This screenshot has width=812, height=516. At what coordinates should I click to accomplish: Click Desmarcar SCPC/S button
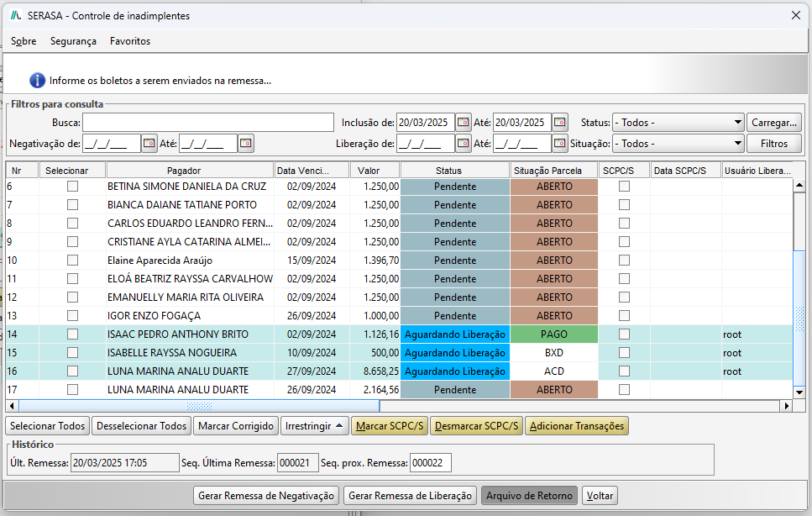476,426
